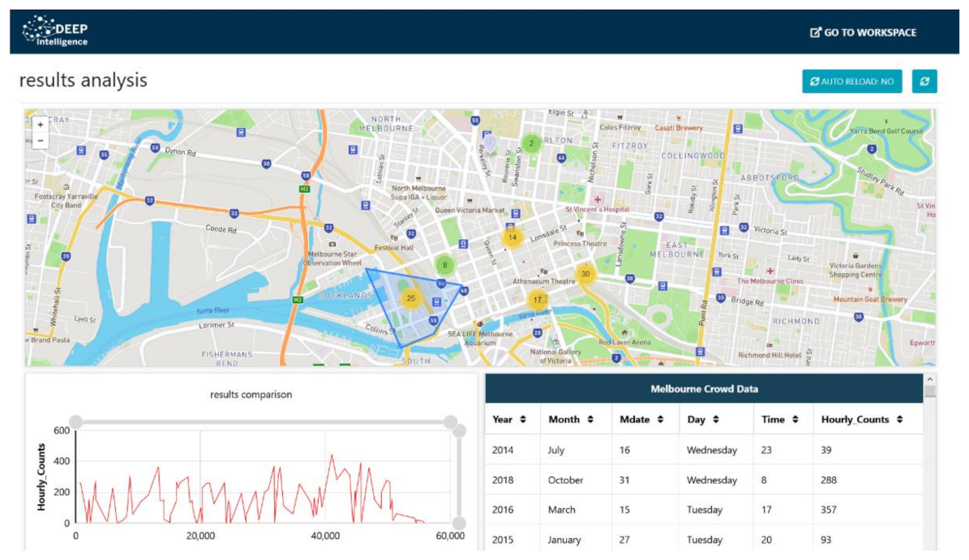Open the green cluster marker labeled 8
The height and width of the screenshot is (560, 969).
444,264
